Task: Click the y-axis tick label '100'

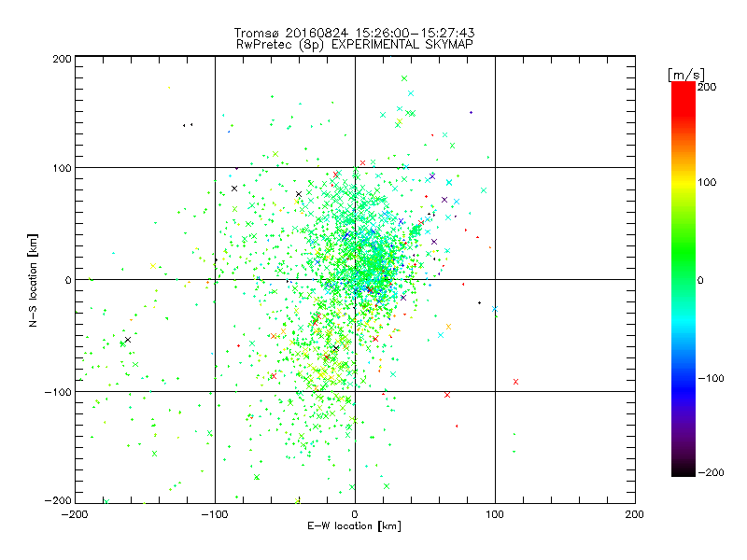Action: click(62, 169)
